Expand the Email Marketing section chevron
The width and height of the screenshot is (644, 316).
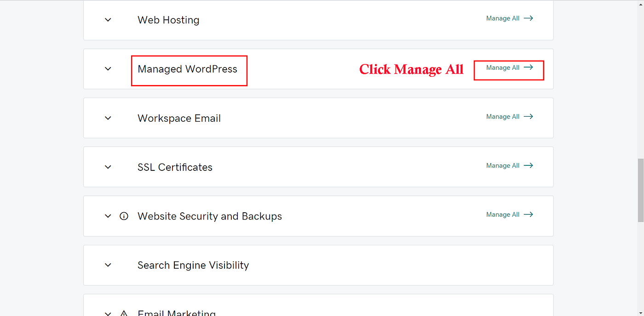[108, 314]
